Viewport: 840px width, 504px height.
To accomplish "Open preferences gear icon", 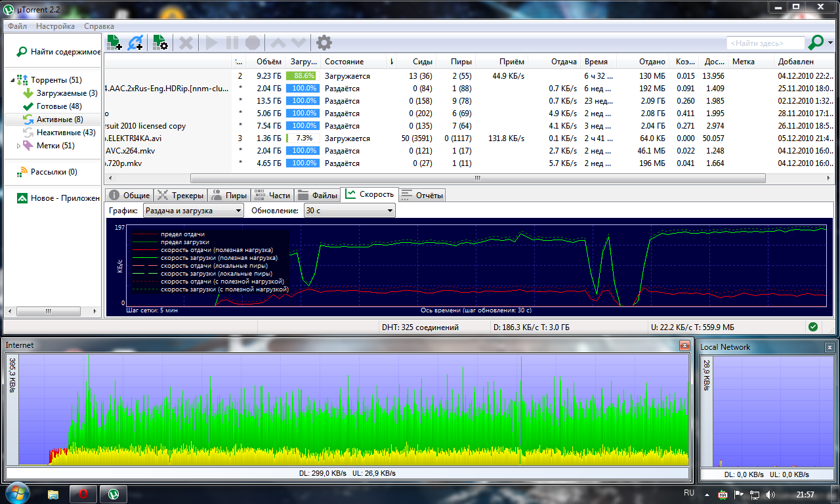I will pos(324,43).
